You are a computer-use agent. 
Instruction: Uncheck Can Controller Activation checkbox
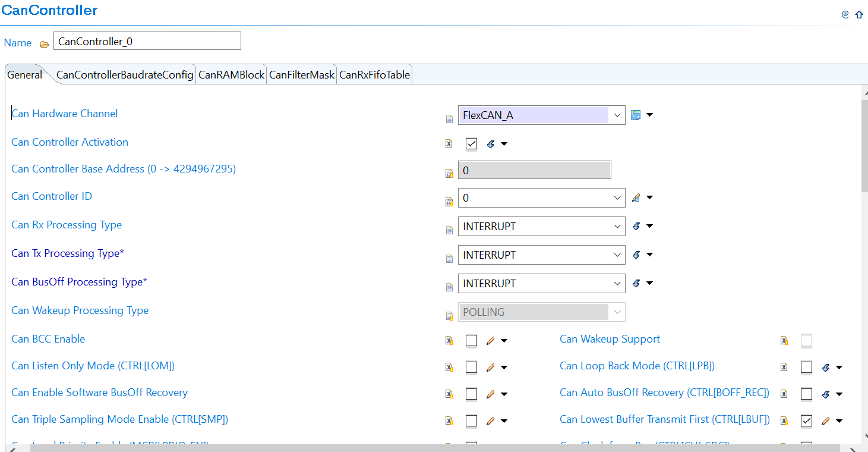[x=472, y=143]
